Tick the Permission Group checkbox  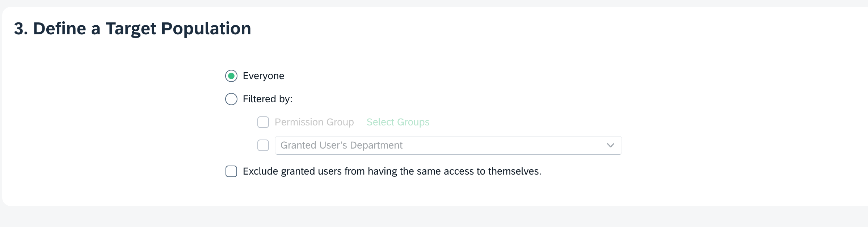coord(263,122)
